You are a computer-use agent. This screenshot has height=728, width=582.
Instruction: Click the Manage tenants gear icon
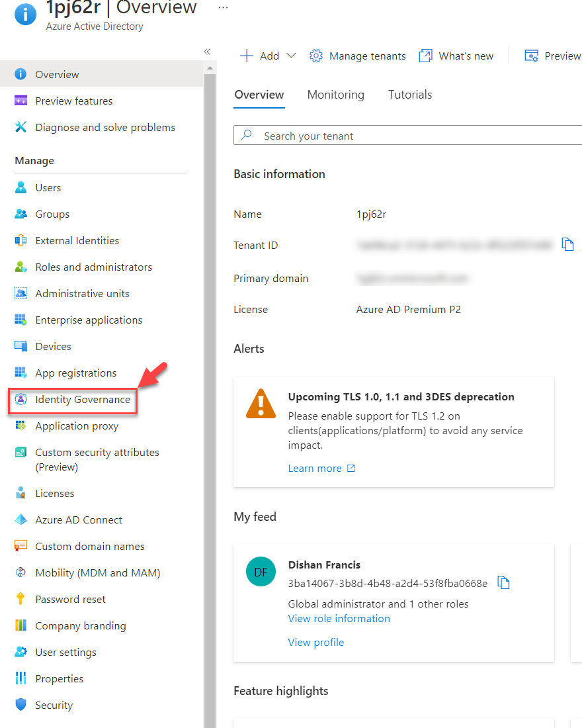tap(316, 56)
